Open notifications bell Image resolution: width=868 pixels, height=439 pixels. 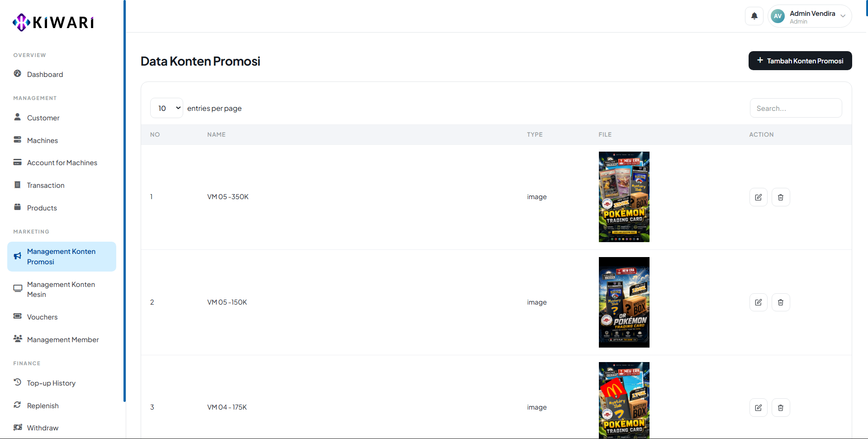coord(754,16)
